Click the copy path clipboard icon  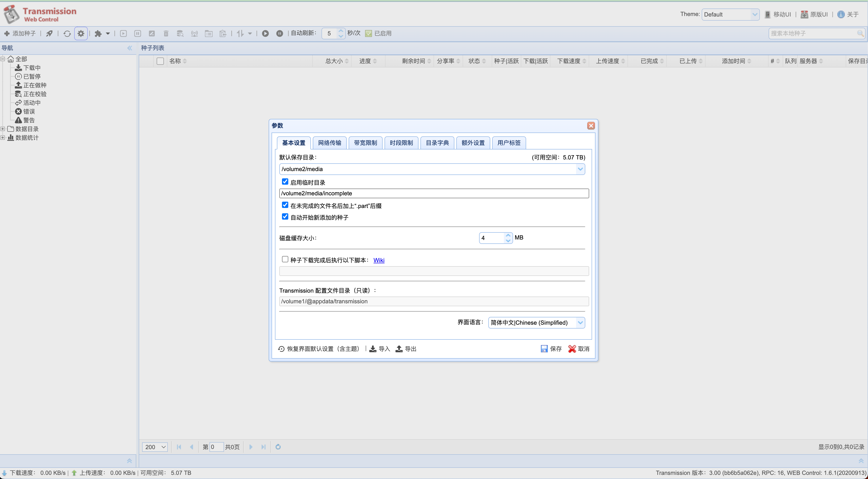223,33
